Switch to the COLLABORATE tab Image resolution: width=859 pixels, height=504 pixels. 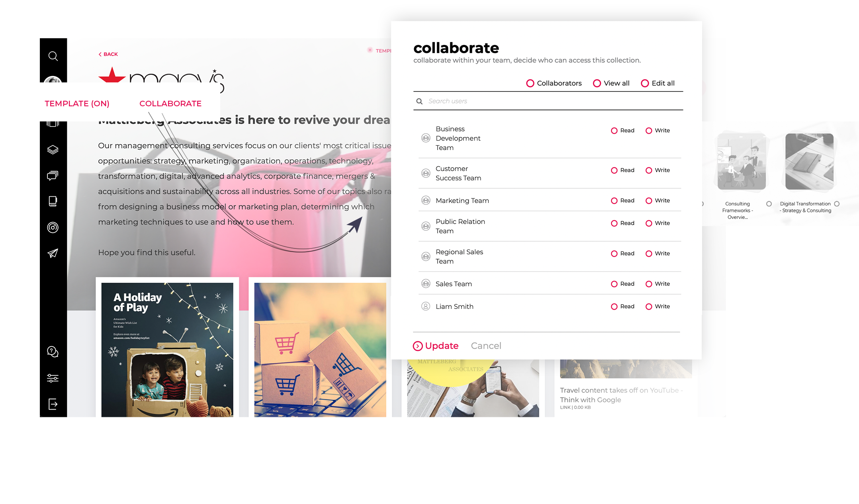[x=170, y=103]
